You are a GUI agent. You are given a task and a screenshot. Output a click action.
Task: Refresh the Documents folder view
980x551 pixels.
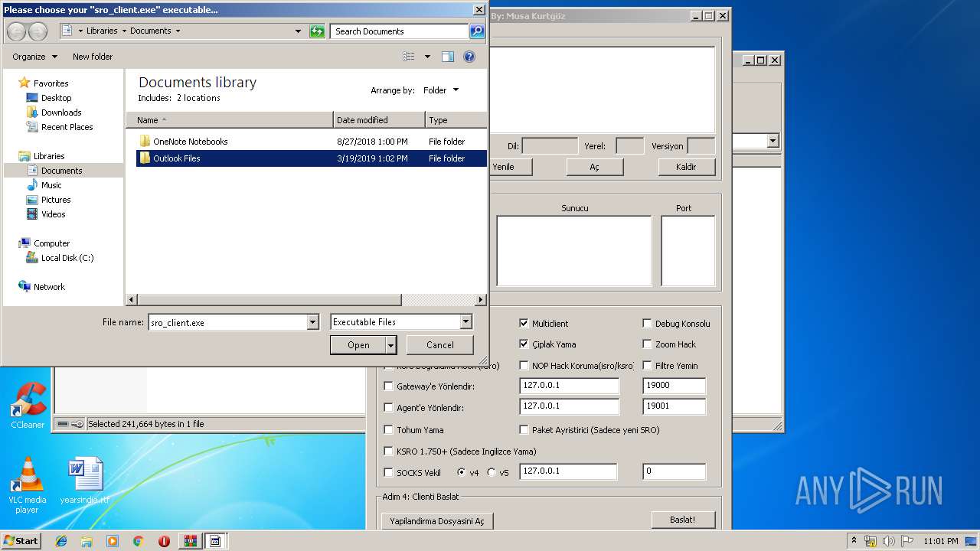click(x=317, y=31)
